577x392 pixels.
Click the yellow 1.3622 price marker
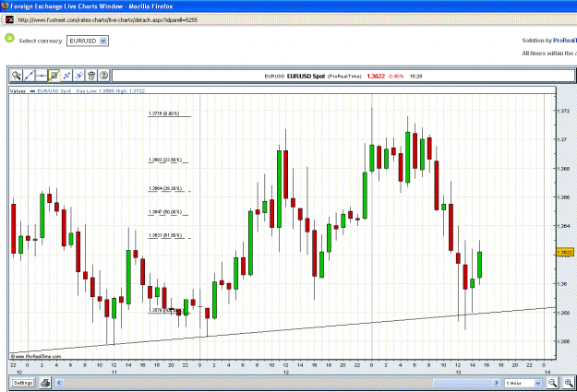coord(564,252)
